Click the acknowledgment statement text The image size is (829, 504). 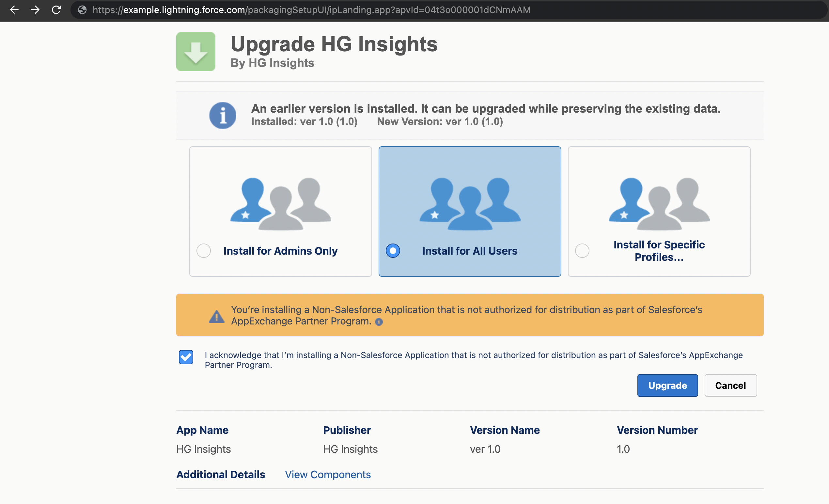474,360
